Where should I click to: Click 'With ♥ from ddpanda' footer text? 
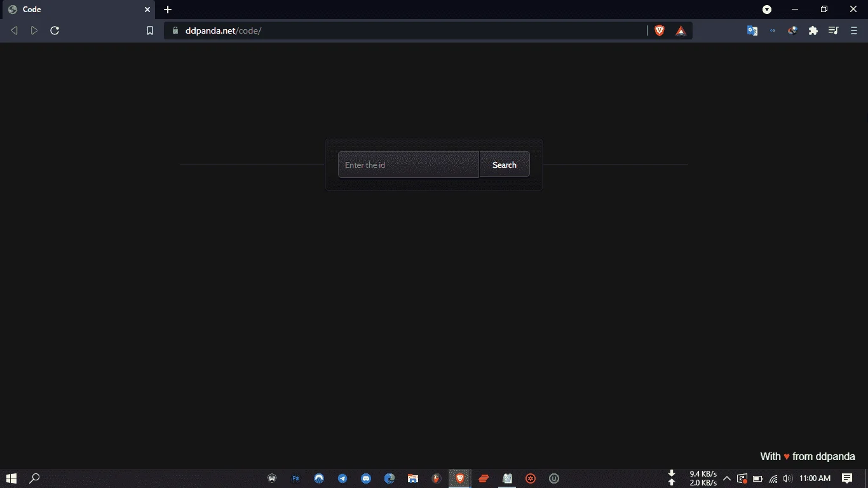(808, 456)
